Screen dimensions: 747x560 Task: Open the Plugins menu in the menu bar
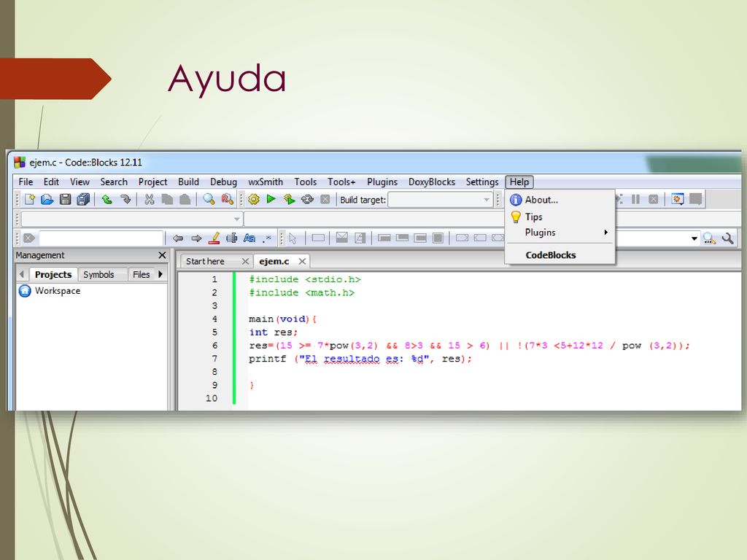(382, 182)
